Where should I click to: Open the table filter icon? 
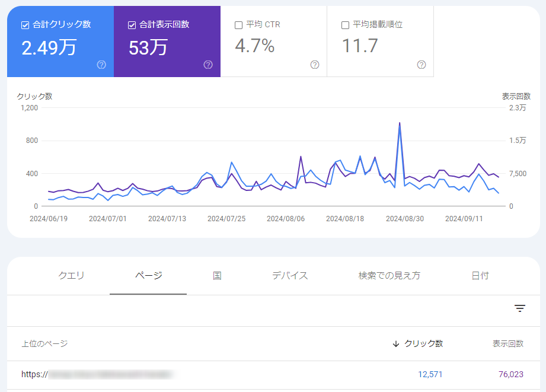[520, 308]
